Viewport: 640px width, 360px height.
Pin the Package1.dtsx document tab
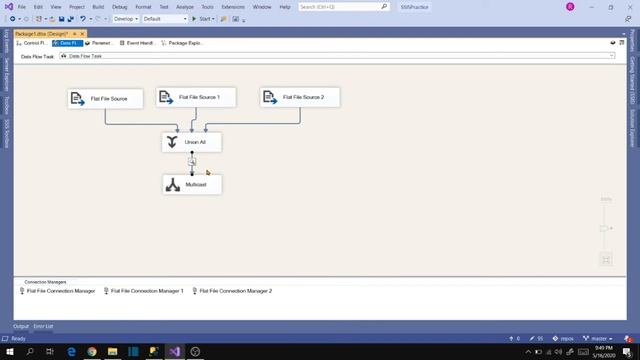coord(75,33)
